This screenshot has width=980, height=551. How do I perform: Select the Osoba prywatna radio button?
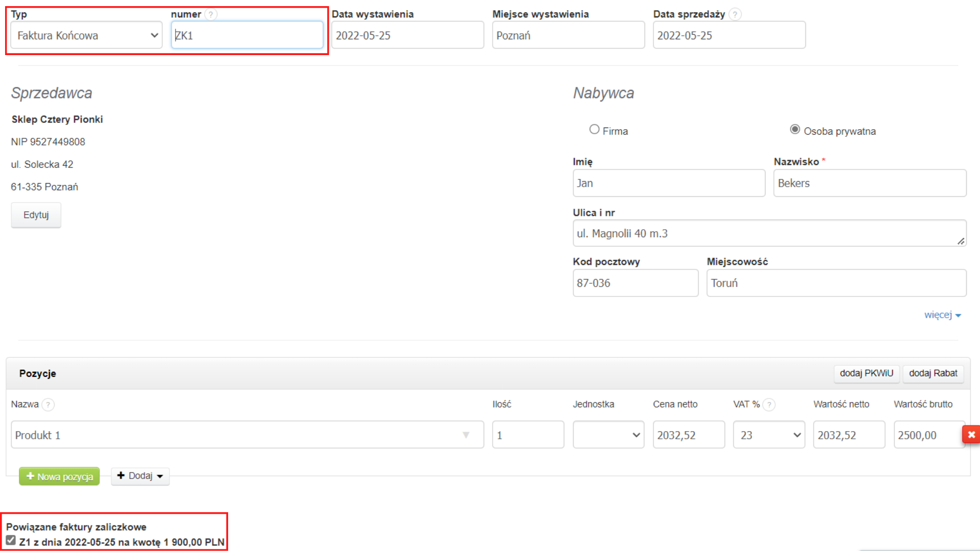pyautogui.click(x=795, y=130)
